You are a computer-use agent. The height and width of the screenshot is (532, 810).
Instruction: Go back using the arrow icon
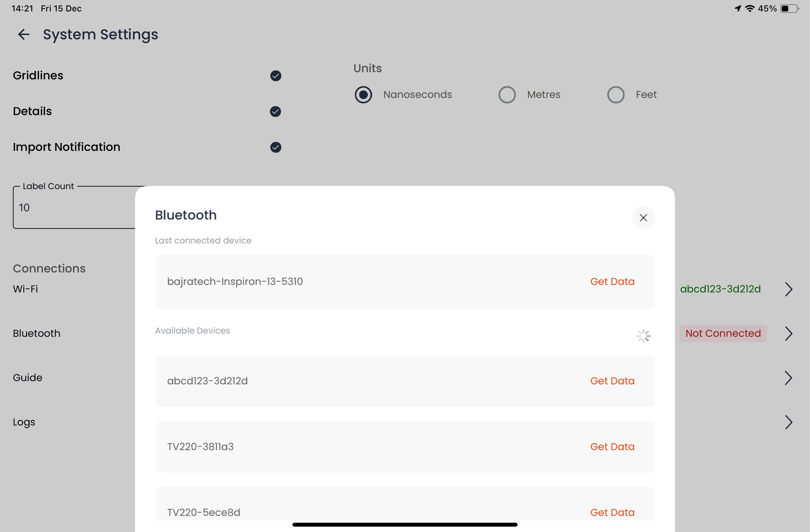24,34
